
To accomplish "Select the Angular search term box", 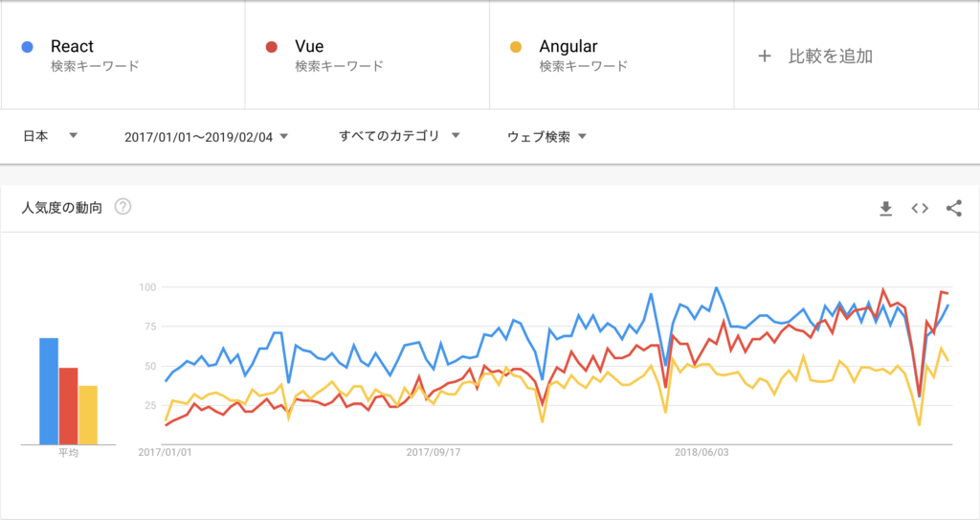I will 612,56.
